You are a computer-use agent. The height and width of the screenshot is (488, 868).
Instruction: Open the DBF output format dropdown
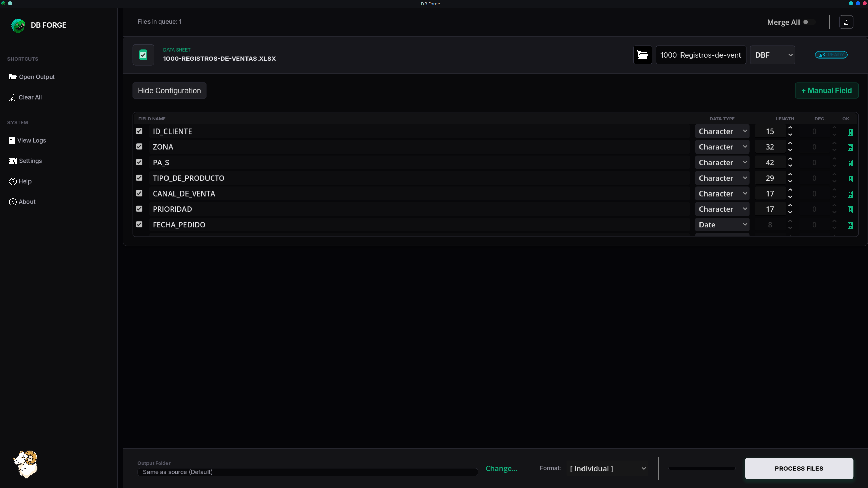click(772, 55)
